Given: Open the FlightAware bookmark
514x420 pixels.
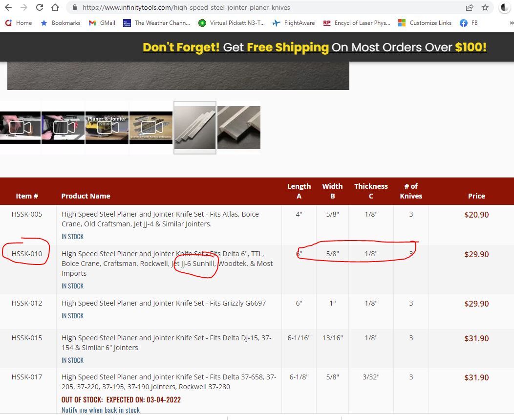Looking at the screenshot, I should coord(294,23).
